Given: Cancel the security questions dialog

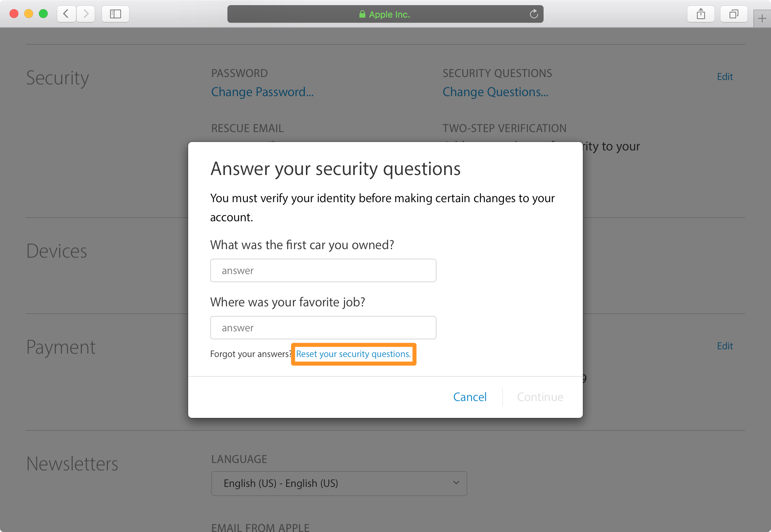Looking at the screenshot, I should click(x=470, y=397).
